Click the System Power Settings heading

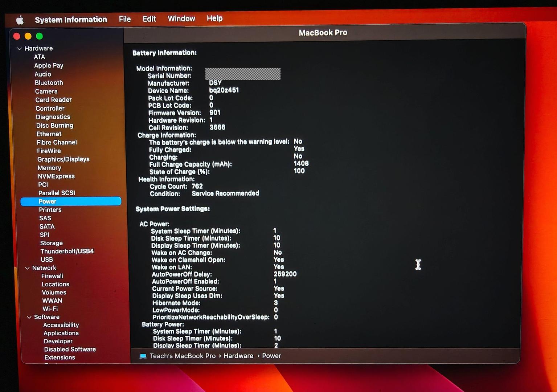point(173,209)
